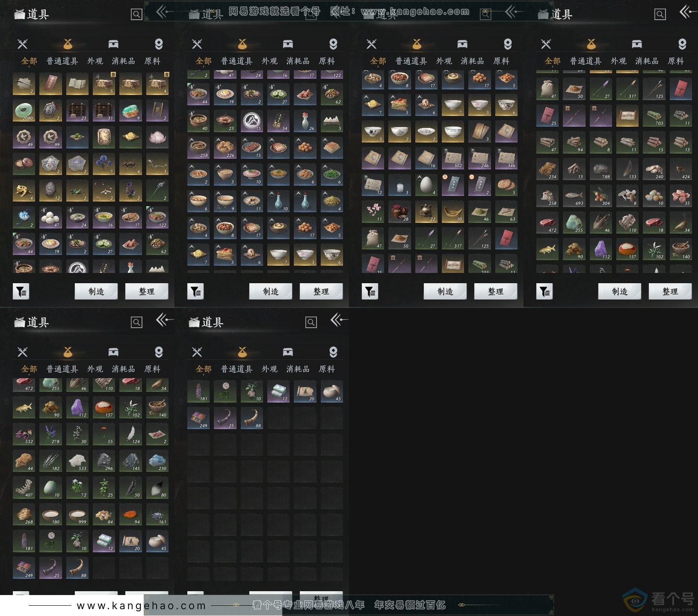Screen dimensions: 698x616
Task: Select the 全部 tab in bottom-right panel
Action: (204, 369)
